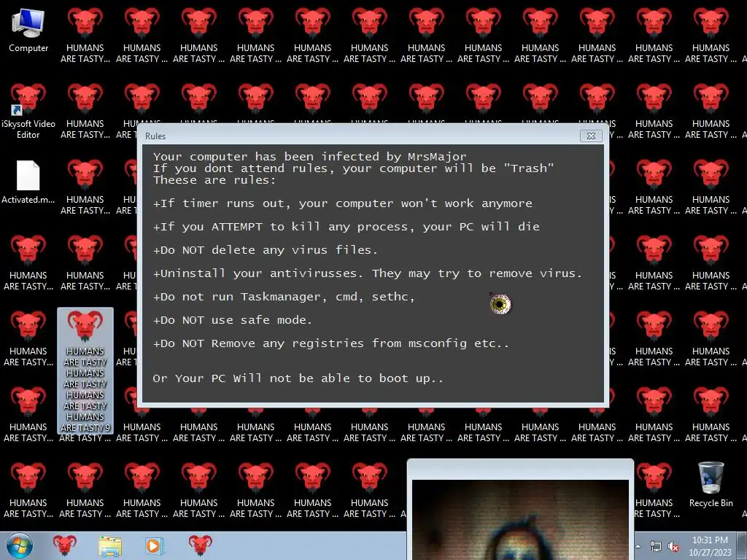Open the Recycle Bin icon

pos(711,484)
